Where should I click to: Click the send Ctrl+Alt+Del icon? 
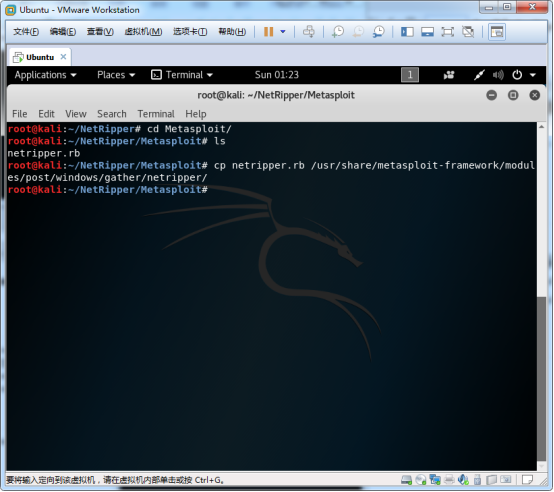point(309,32)
